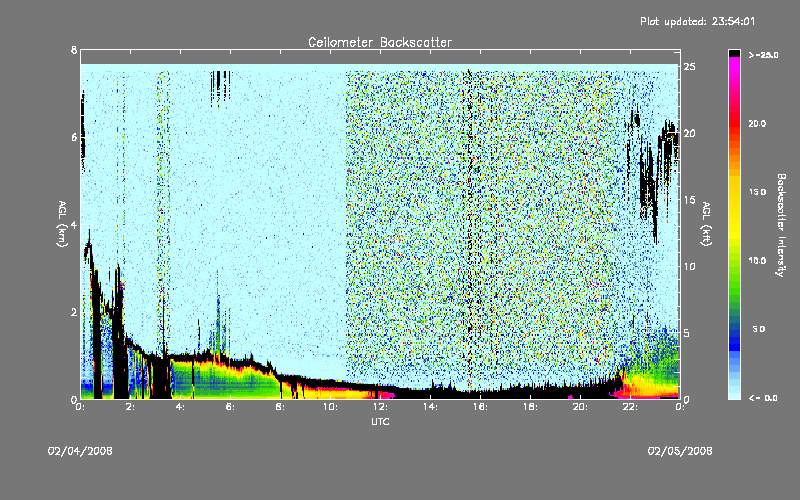Select the "Backscatter Intensity" colorbar label
Viewport: 800px width, 500px height.
pos(781,225)
